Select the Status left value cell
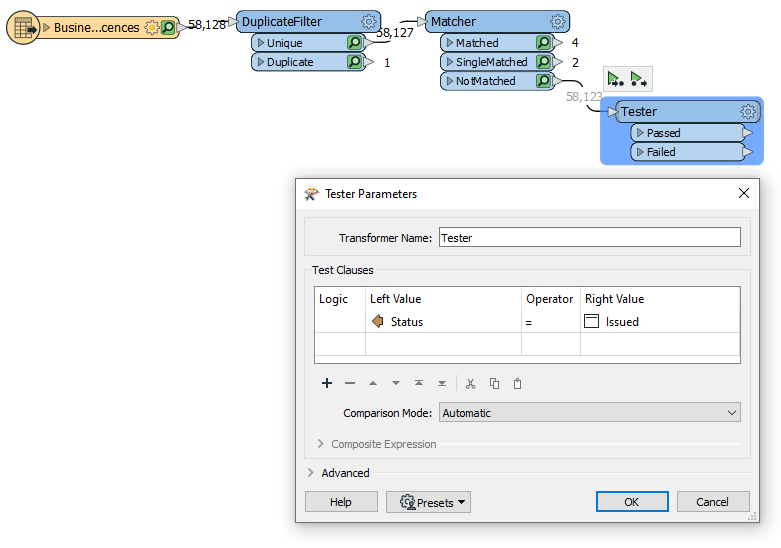Screen dimensions: 781x548 (x=442, y=322)
